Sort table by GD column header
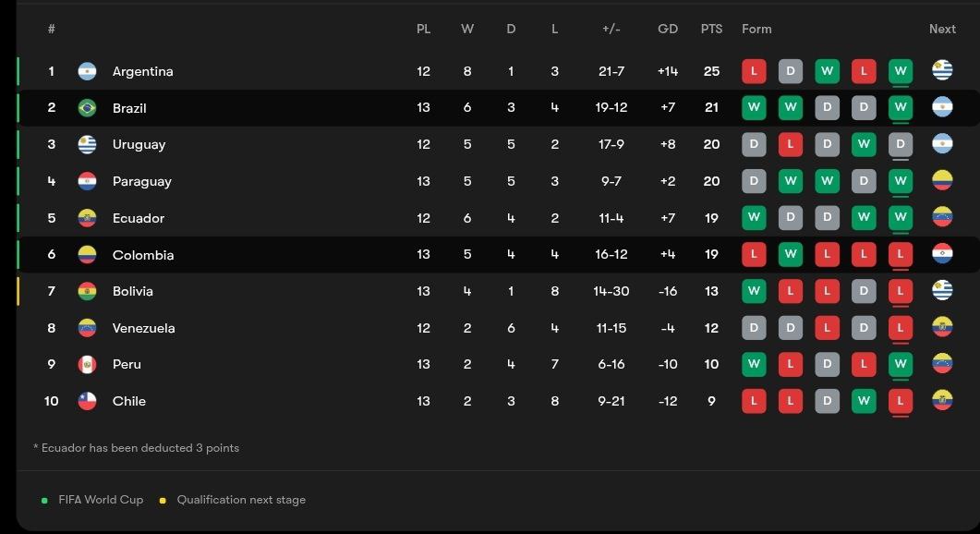Image resolution: width=980 pixels, height=534 pixels. (668, 29)
